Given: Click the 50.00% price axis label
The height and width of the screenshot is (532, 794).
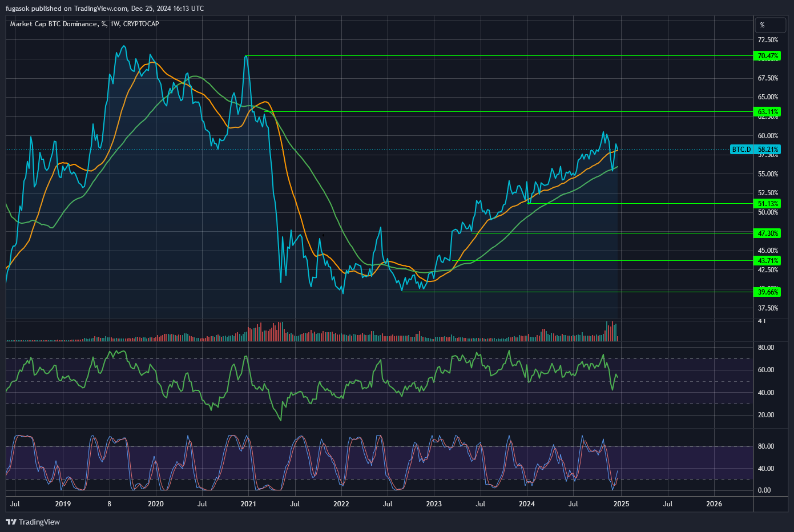Looking at the screenshot, I should pyautogui.click(x=768, y=212).
